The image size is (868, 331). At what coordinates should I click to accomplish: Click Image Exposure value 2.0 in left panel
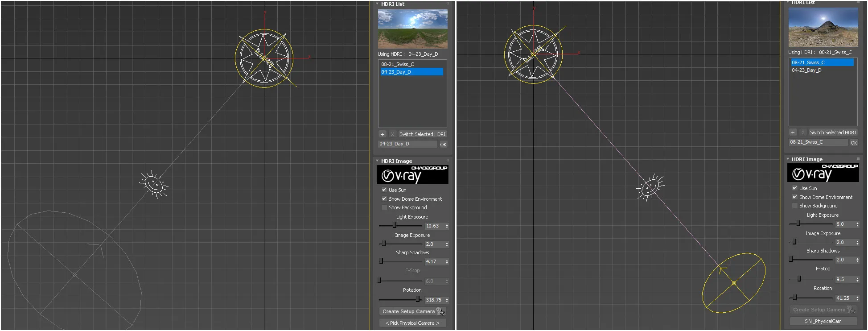pos(434,244)
